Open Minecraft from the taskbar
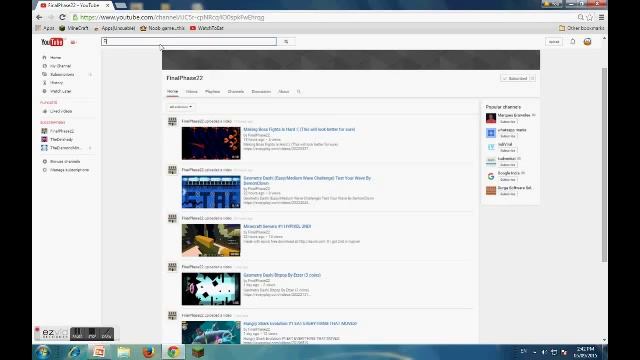The width and height of the screenshot is (640, 360). click(198, 352)
